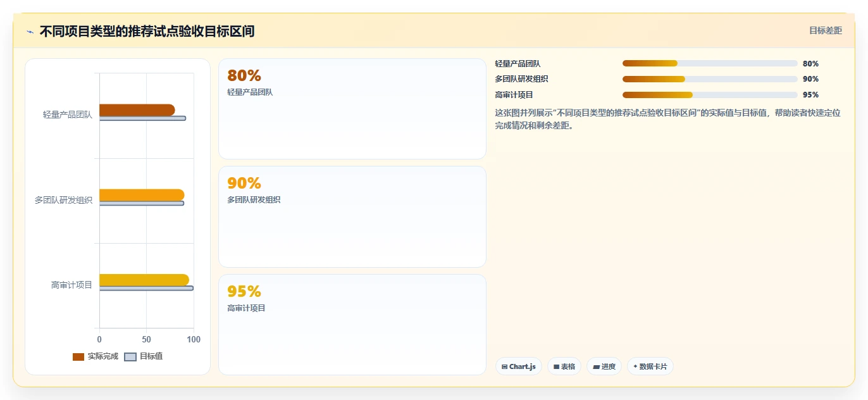Click the 多团队研发组织 progress bar
This screenshot has width=868, height=400.
[x=710, y=79]
